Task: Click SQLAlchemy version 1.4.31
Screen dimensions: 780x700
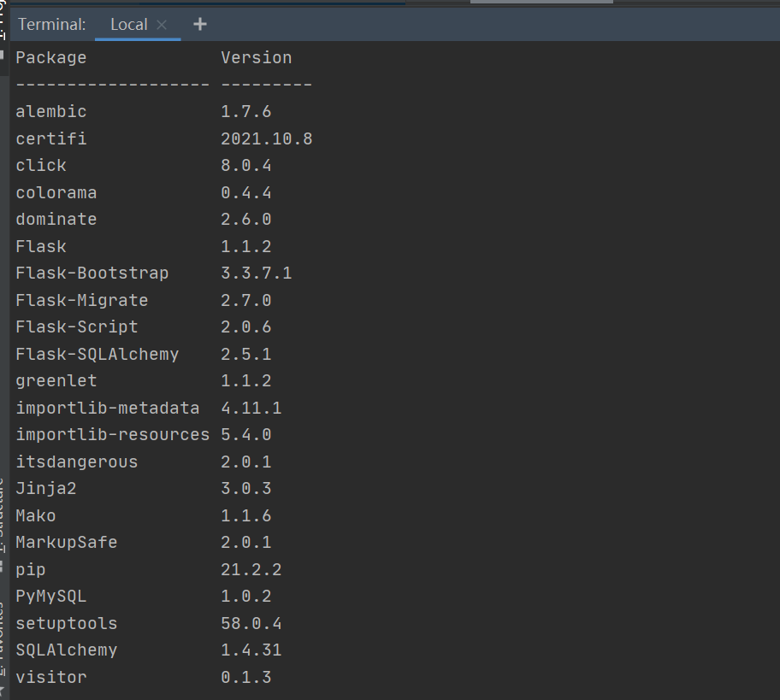Action: pos(251,650)
